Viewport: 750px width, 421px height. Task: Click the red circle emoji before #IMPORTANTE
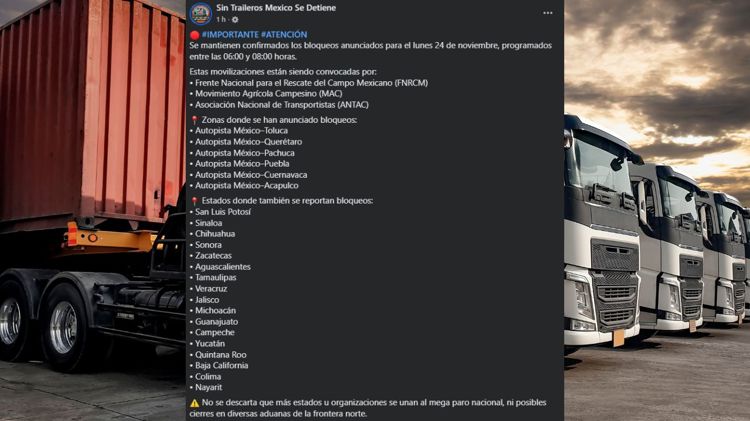[x=194, y=35]
